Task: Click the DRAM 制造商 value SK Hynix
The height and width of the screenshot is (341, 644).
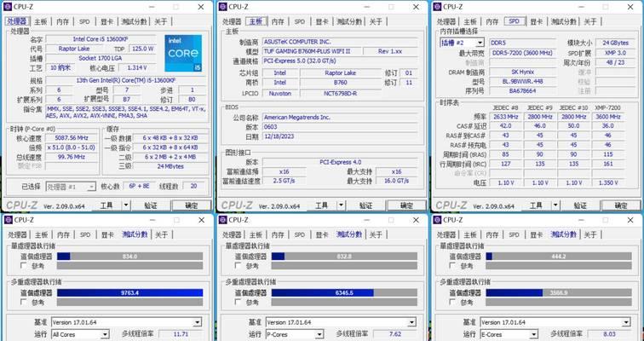Action: click(523, 72)
